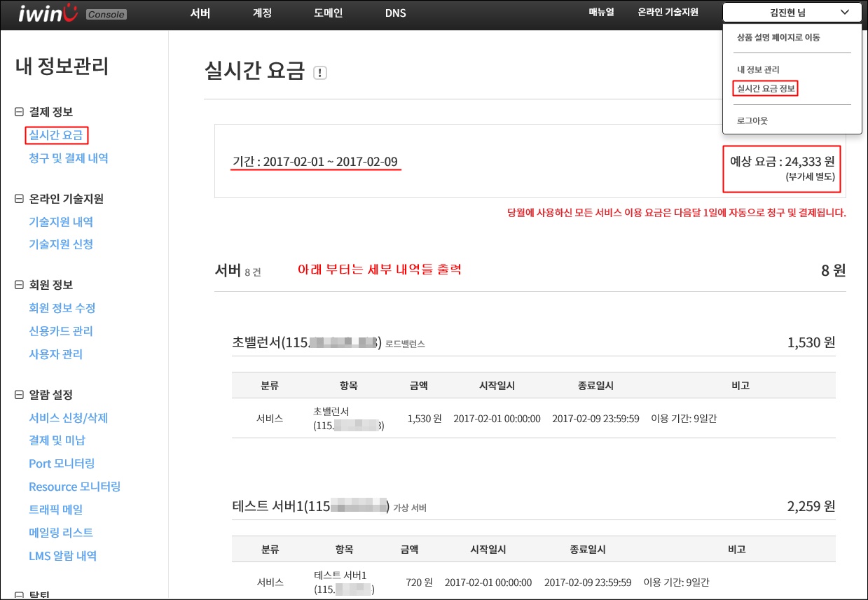
Task: Open 사용자 관리
Action: [56, 354]
